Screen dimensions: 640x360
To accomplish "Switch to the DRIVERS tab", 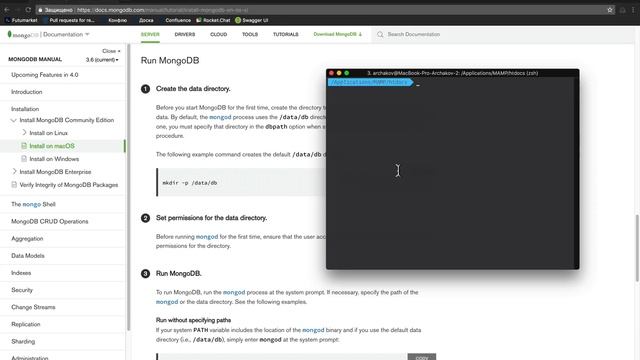I will click(185, 34).
